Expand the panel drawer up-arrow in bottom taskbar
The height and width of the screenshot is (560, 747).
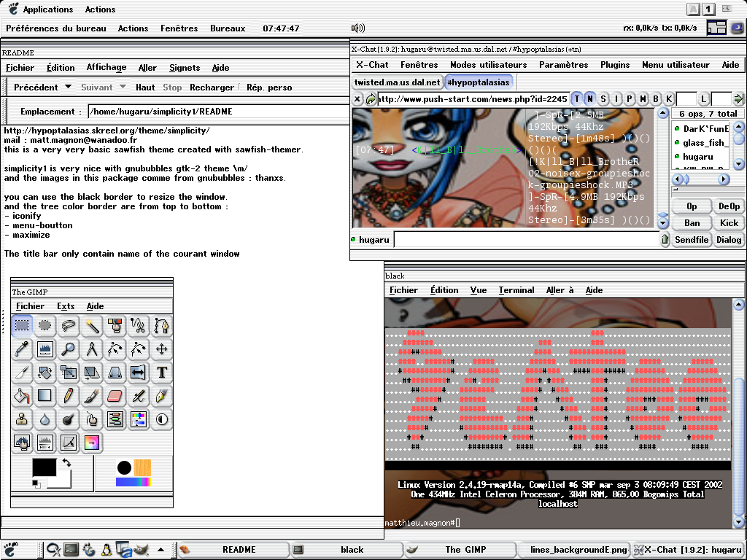(161, 550)
